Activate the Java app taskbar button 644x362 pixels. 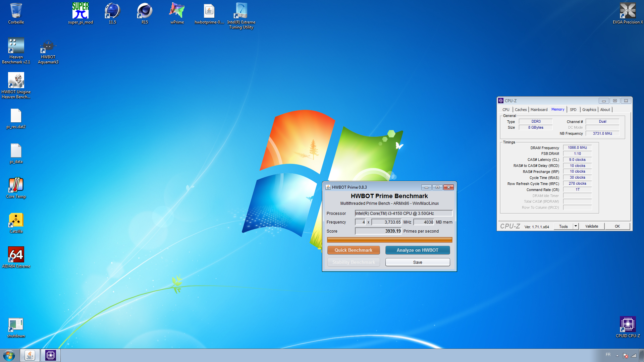[x=30, y=355]
